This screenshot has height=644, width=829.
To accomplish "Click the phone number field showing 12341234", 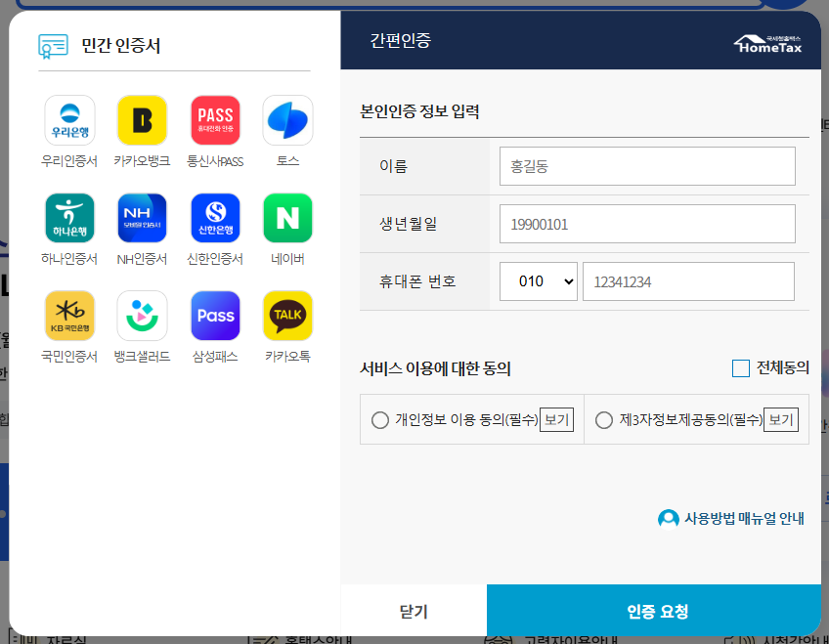I will pyautogui.click(x=688, y=281).
